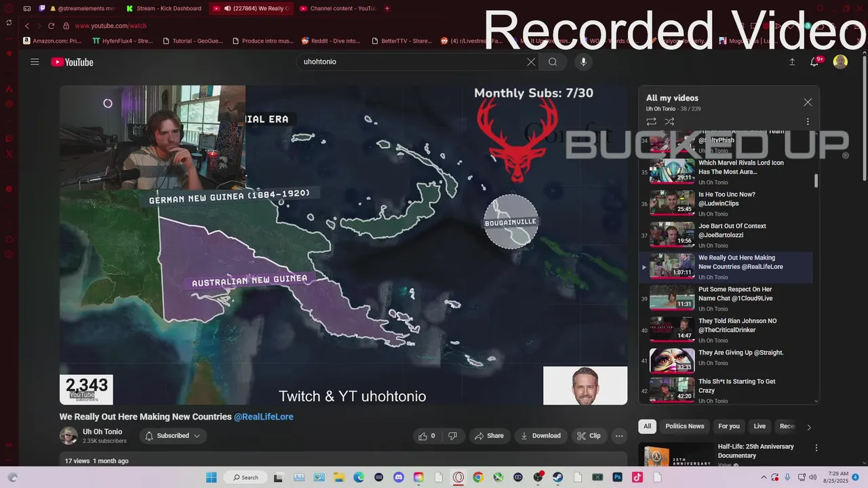Select the All filter chip

click(647, 426)
